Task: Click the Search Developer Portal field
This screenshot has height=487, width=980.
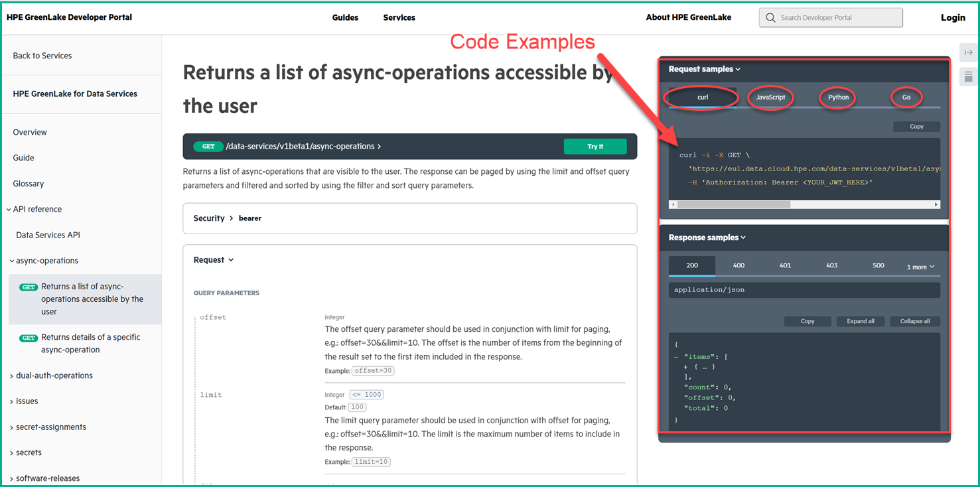Action: pyautogui.click(x=831, y=18)
